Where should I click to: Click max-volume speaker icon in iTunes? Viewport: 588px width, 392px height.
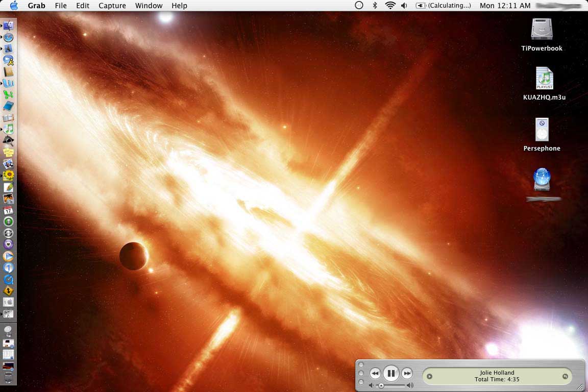[410, 385]
